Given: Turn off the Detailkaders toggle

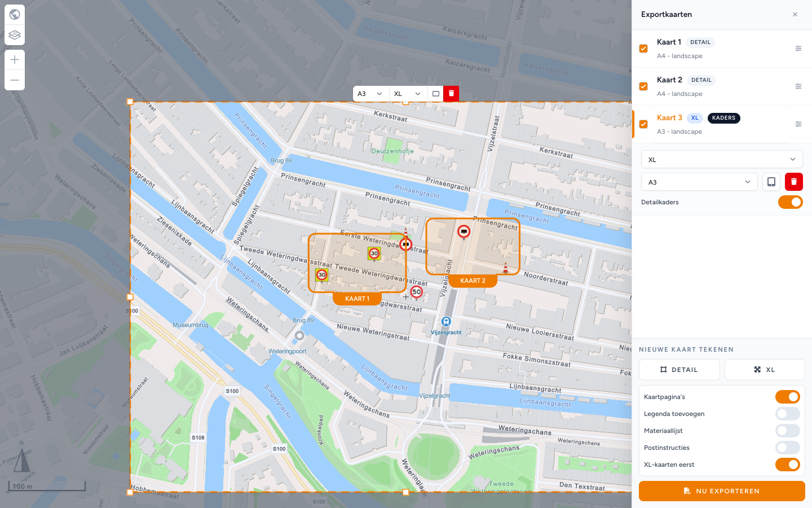Looking at the screenshot, I should click(791, 202).
